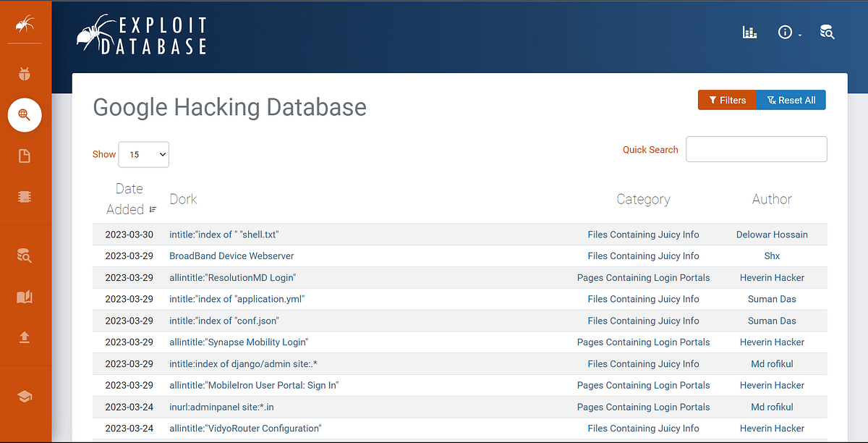
Task: Click the Exploit Database ant logo
Action: pyautogui.click(x=141, y=33)
